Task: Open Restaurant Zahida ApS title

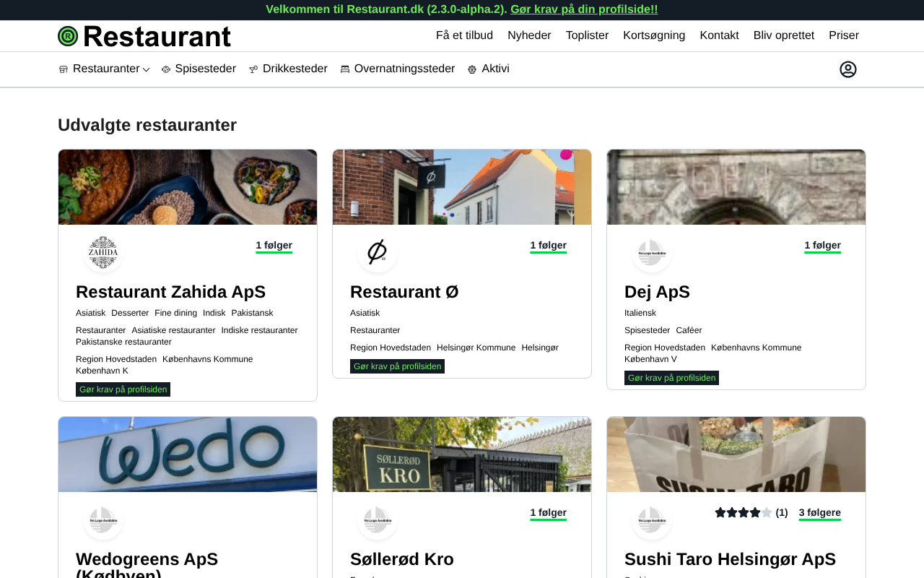Action: [170, 292]
